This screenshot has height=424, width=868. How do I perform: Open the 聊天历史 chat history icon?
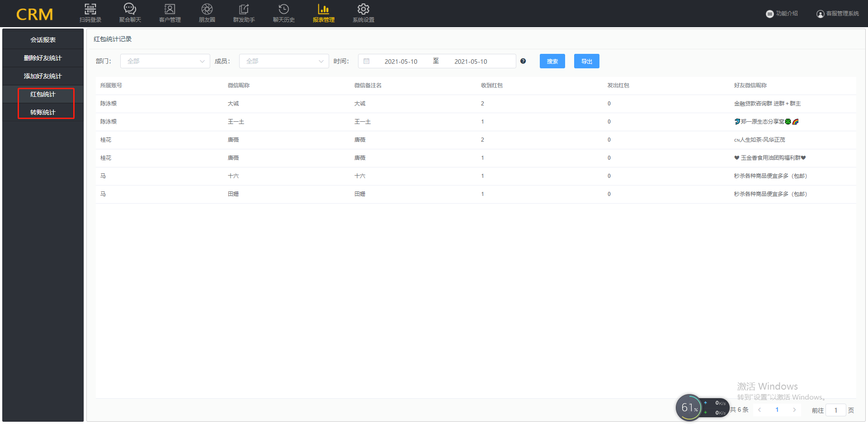coord(284,9)
